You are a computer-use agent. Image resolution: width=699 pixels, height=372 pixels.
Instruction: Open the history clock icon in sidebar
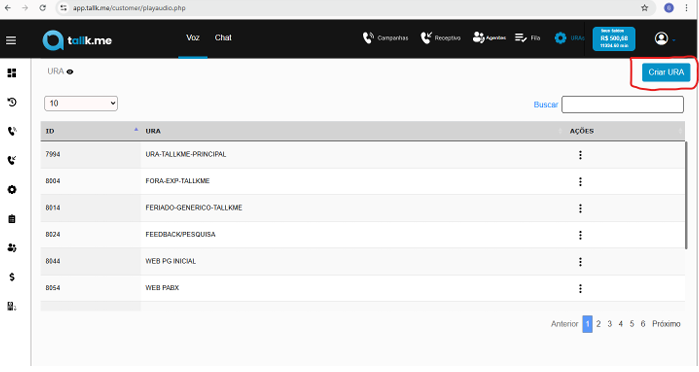click(x=12, y=102)
